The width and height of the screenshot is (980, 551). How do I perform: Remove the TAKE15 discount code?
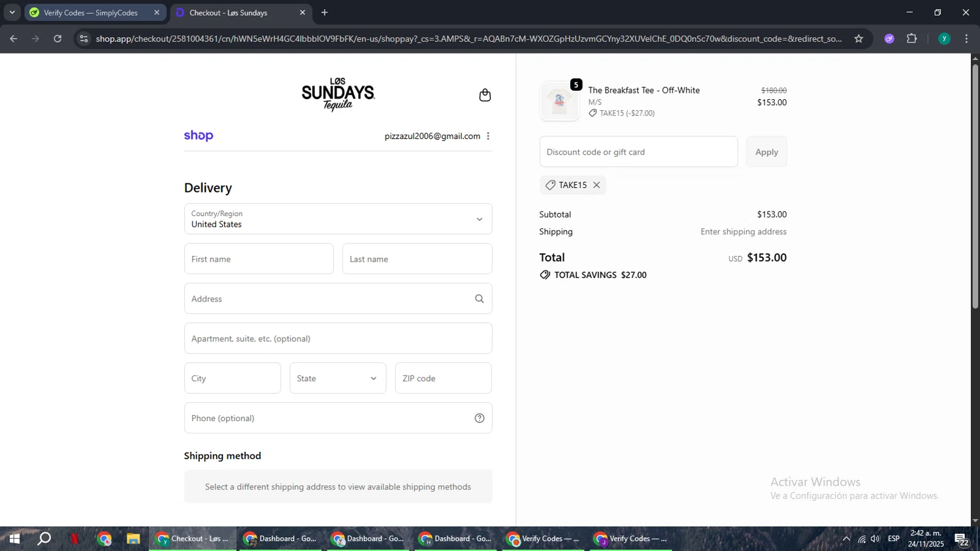tap(596, 185)
